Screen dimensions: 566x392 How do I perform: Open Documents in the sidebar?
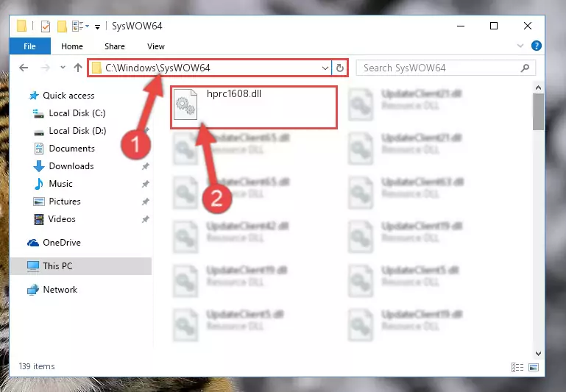pyautogui.click(x=72, y=149)
